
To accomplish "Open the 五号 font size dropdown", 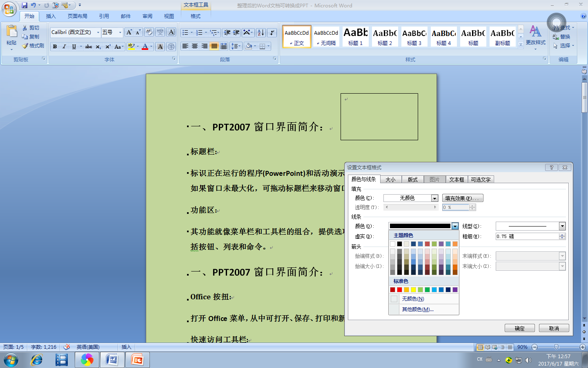I will tap(120, 32).
